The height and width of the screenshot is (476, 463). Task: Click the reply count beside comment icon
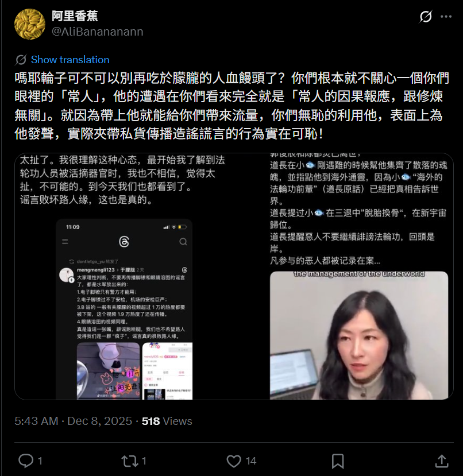pyautogui.click(x=40, y=461)
